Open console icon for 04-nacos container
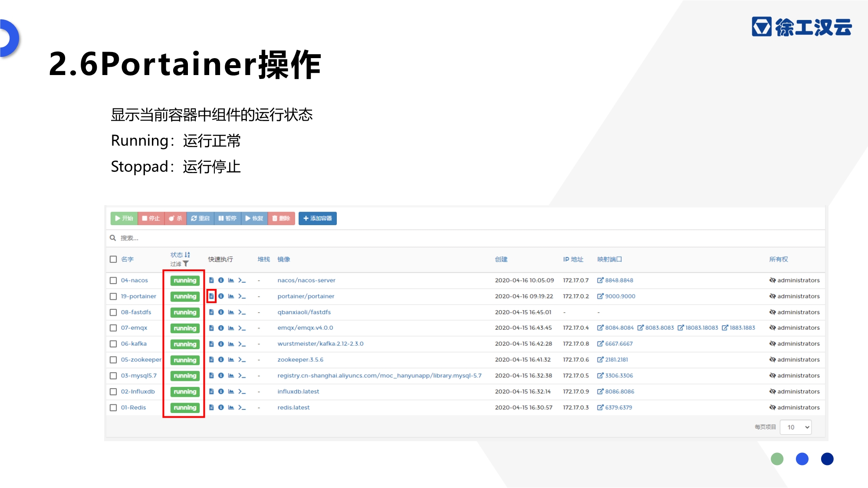Screen dimensions: 868x488 [x=242, y=280]
